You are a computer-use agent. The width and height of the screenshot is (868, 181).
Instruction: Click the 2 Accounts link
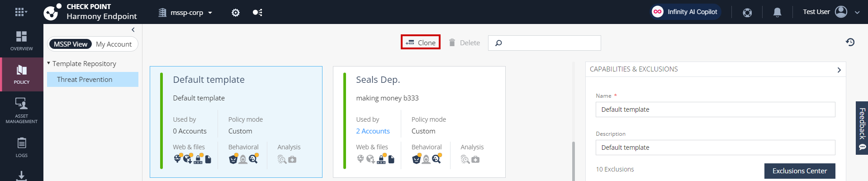(373, 131)
